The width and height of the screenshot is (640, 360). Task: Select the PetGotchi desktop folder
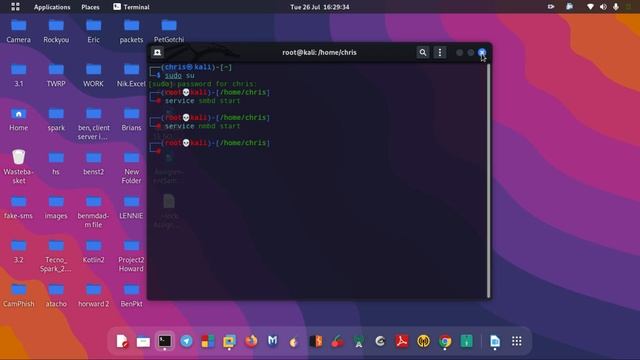pyautogui.click(x=169, y=31)
